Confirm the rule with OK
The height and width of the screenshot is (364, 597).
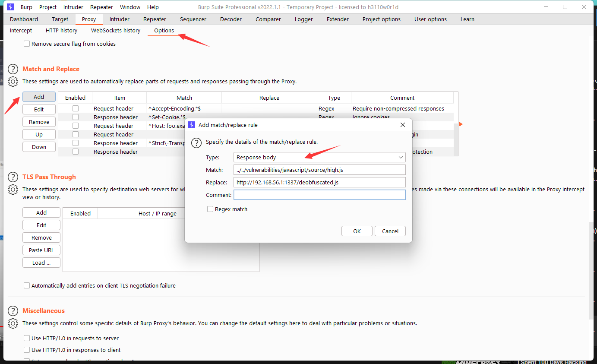[357, 231]
